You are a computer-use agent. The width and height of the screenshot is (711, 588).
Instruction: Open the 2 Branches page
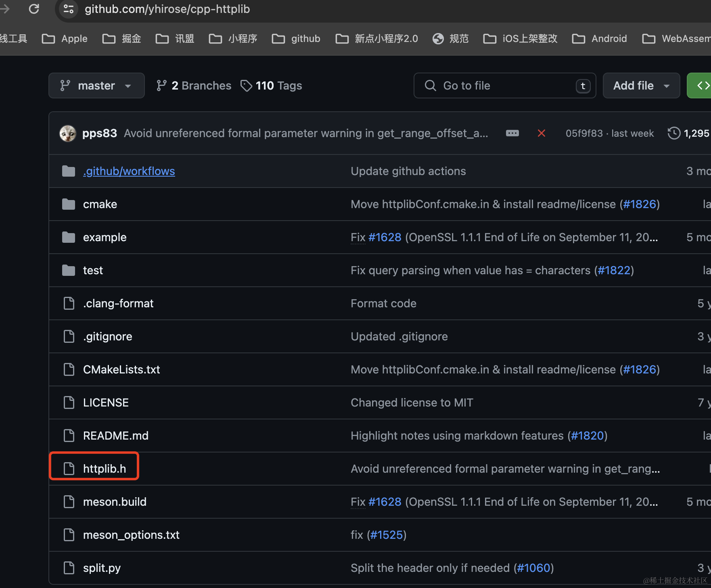tap(194, 85)
